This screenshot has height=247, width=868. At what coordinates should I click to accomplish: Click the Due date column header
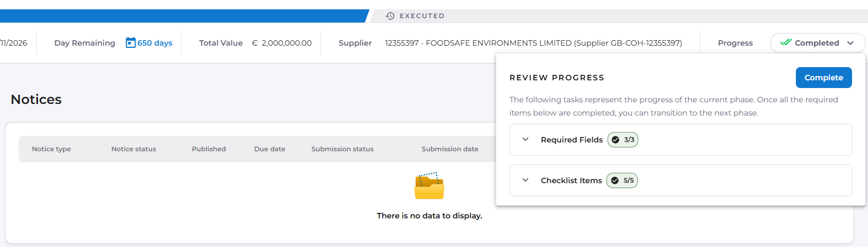tap(270, 149)
